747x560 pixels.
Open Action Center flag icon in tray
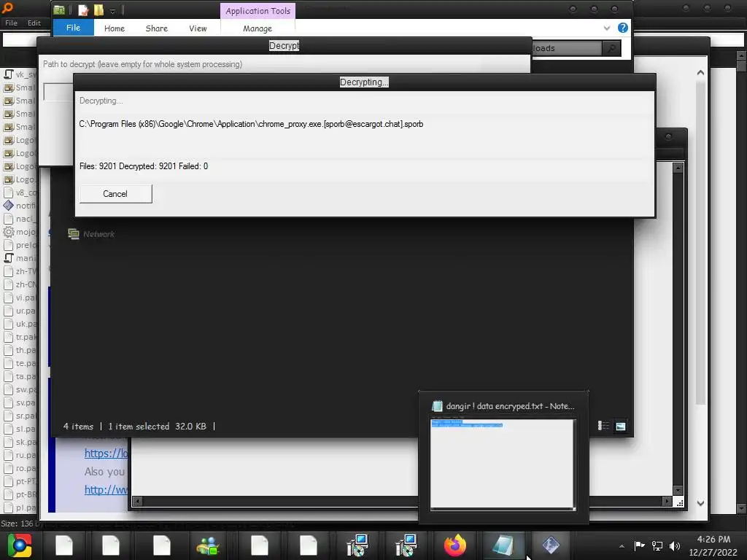pyautogui.click(x=639, y=545)
